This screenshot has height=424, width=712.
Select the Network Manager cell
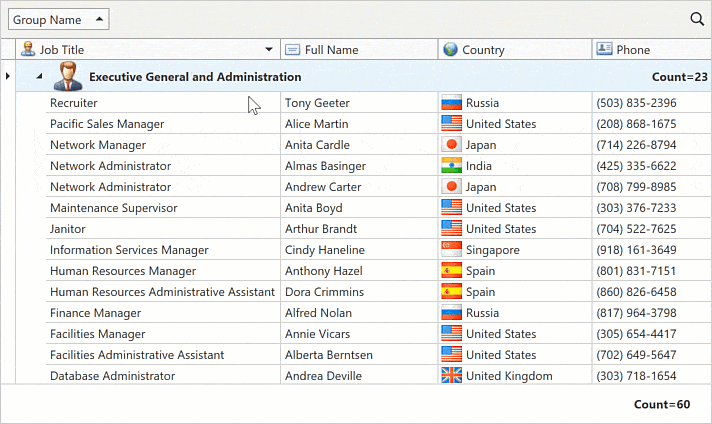[163, 144]
